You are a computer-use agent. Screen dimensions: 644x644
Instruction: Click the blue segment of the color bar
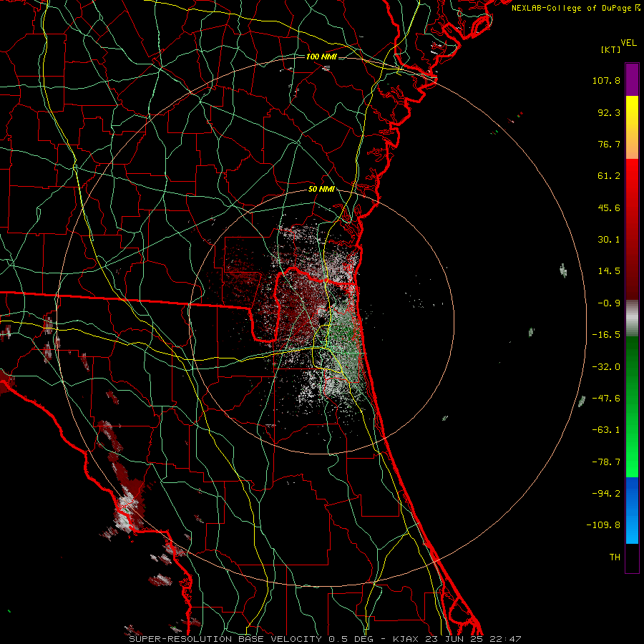tap(632, 510)
